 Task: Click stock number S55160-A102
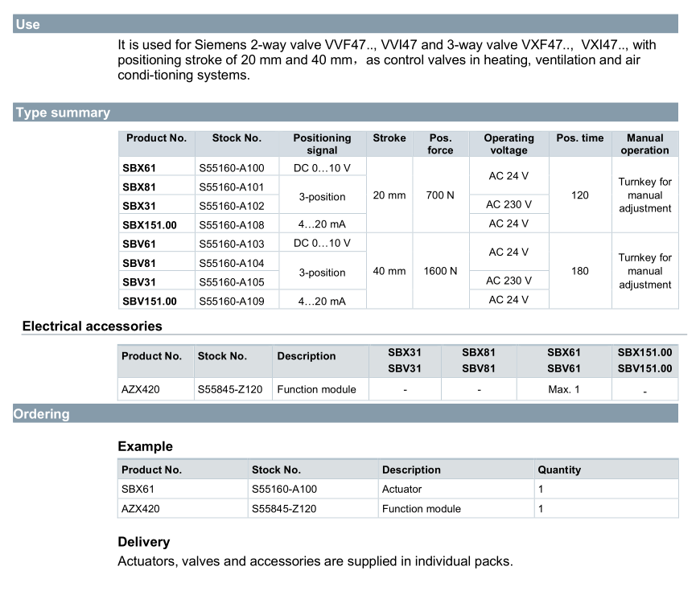(232, 206)
